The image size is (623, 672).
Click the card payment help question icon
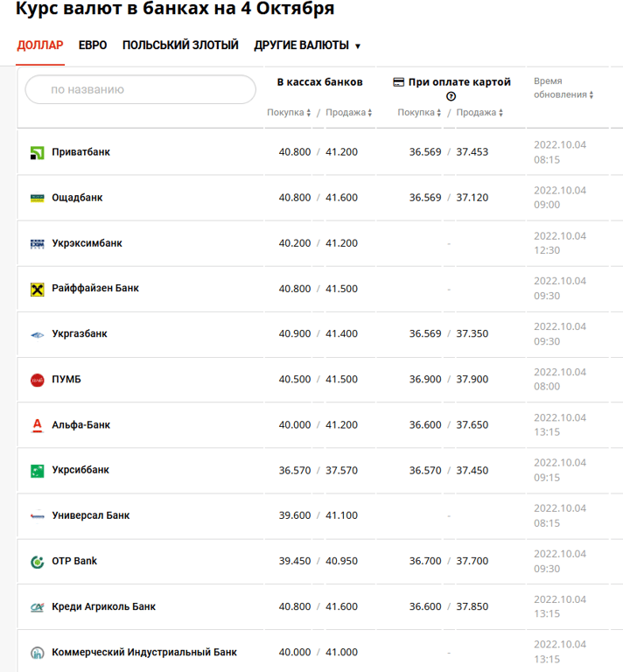(x=451, y=97)
